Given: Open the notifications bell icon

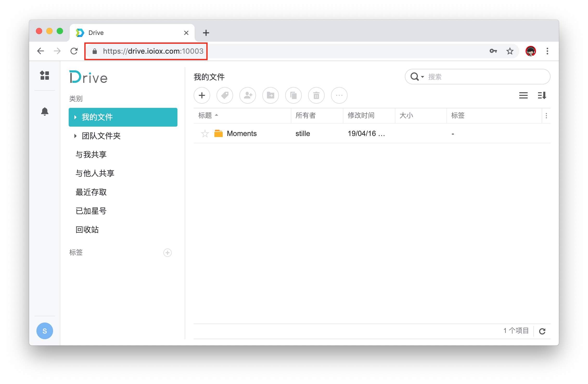Looking at the screenshot, I should pos(45,112).
